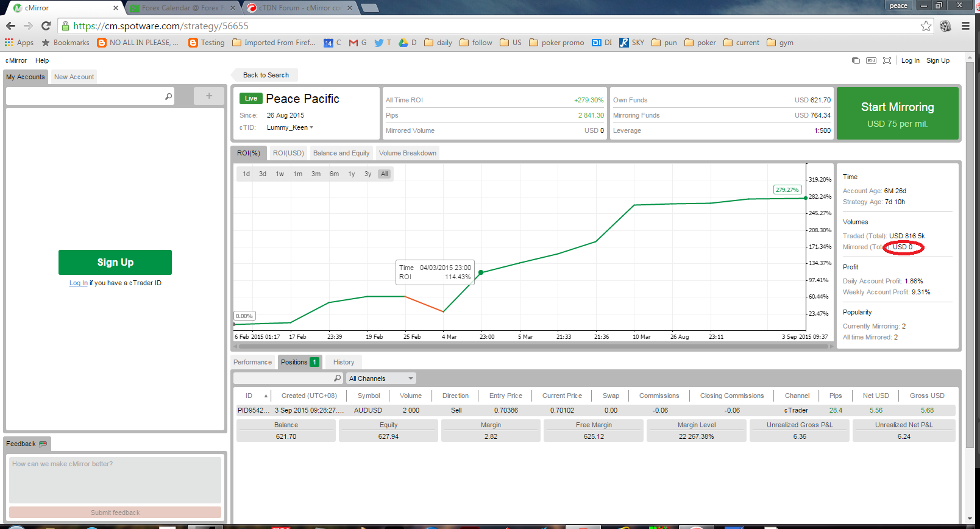Switch to the ROI(USD) chart tab
980x529 pixels.
point(288,153)
